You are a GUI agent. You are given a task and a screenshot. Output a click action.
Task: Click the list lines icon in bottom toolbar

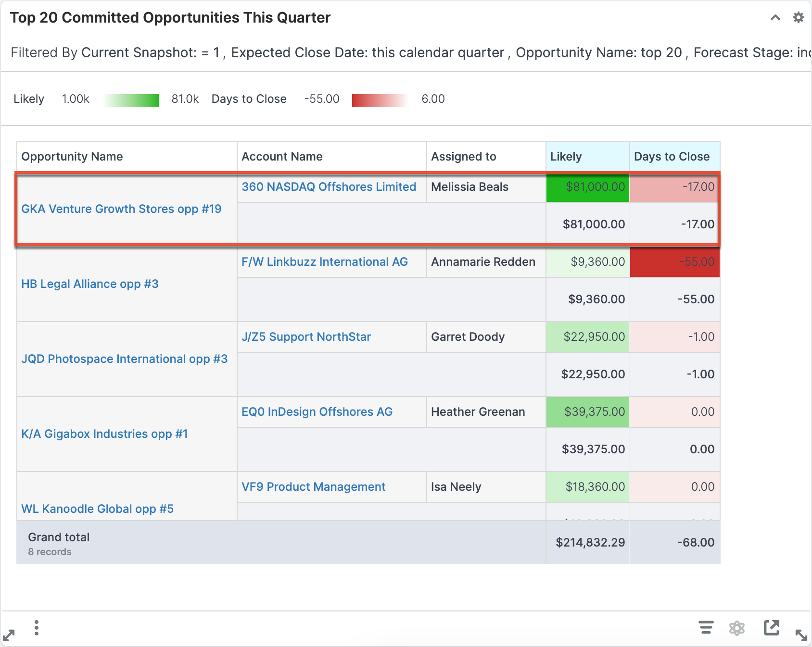706,628
